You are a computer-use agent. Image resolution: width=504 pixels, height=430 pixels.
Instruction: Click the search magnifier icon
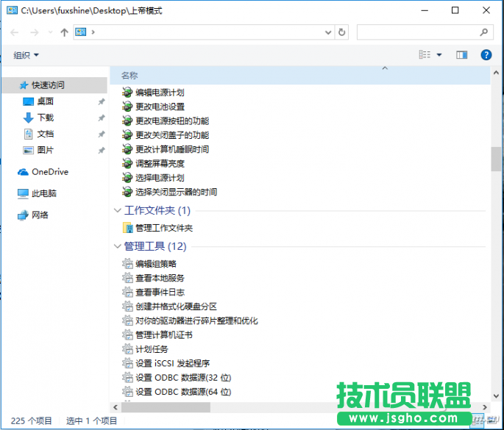(x=483, y=32)
